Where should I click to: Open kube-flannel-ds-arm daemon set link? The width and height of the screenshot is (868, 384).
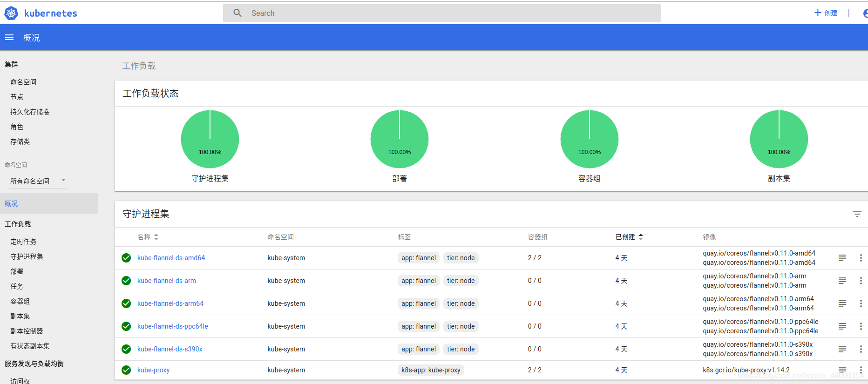pos(167,281)
